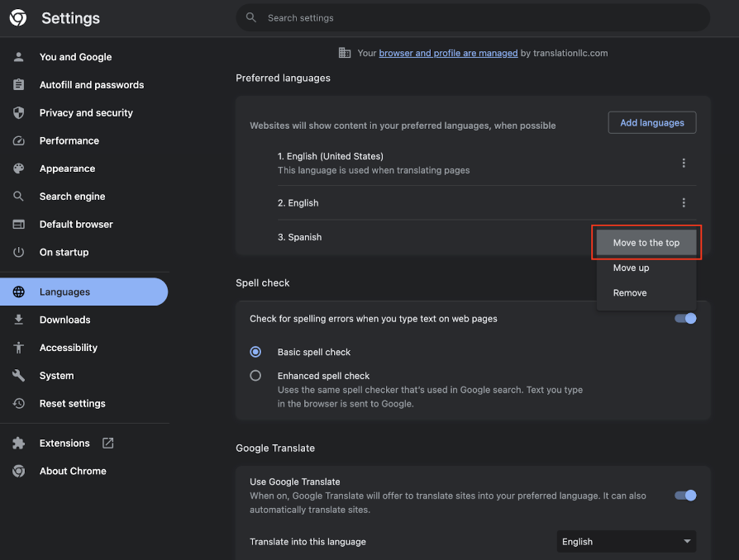Click the Settings page title
The height and width of the screenshot is (560, 739).
click(x=71, y=18)
